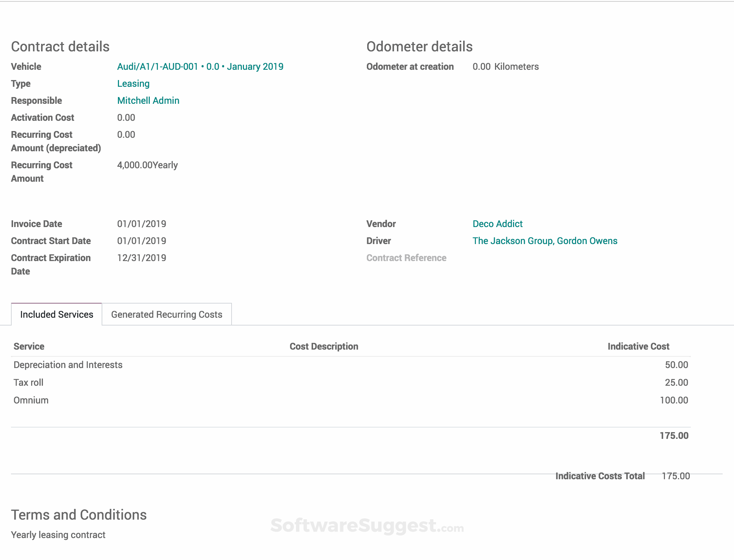The height and width of the screenshot is (560, 734).
Task: Select the Included Services tab
Action: click(57, 315)
